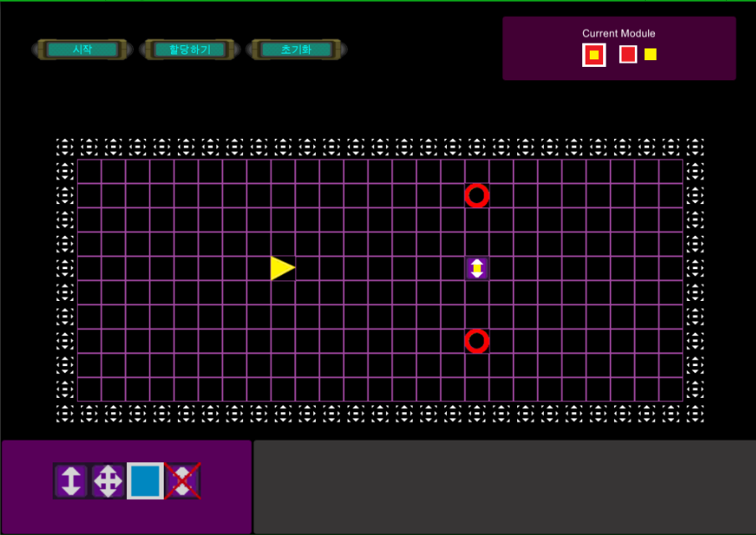The width and height of the screenshot is (756, 535).
Task: Click the top-left empty grid cell
Action: [89, 171]
